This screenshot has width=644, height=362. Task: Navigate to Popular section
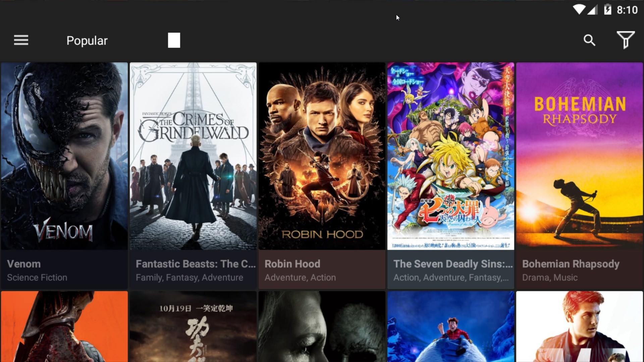87,40
